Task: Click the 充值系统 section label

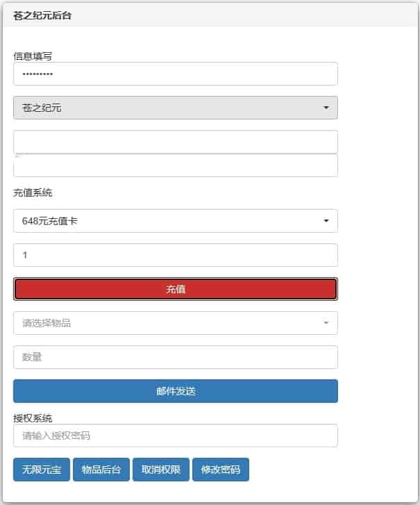Action: (33, 192)
